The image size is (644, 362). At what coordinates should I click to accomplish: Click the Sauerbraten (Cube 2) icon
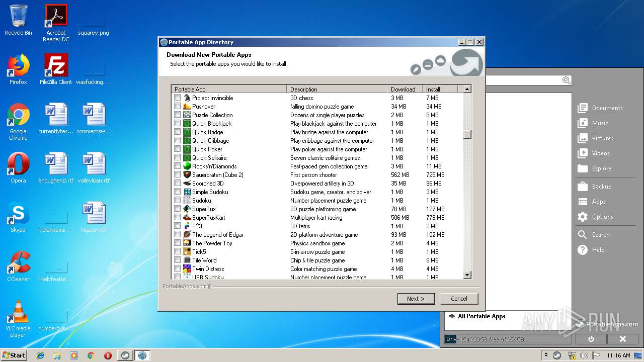187,175
